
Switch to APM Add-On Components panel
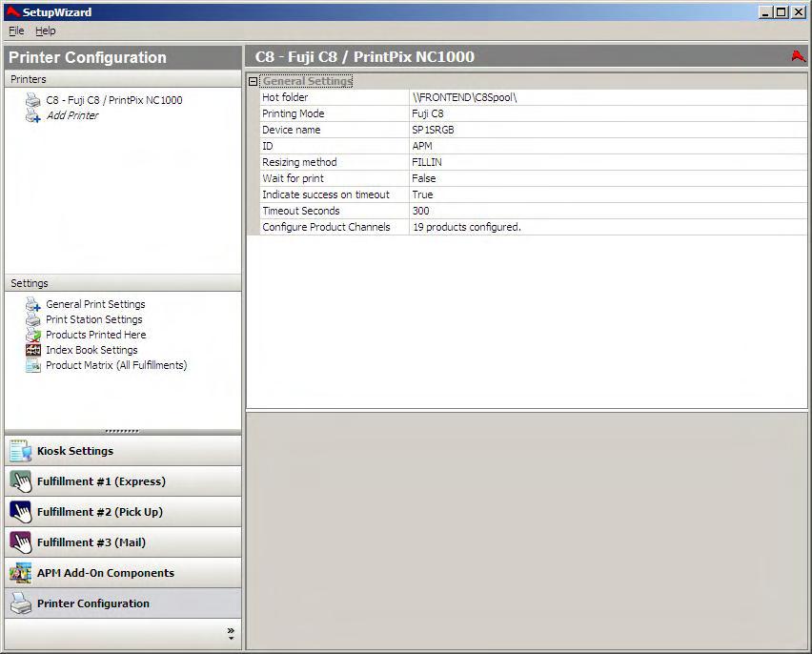(x=123, y=573)
